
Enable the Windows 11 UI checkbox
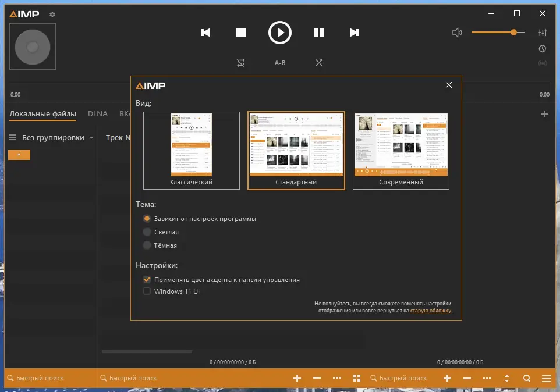(x=147, y=291)
